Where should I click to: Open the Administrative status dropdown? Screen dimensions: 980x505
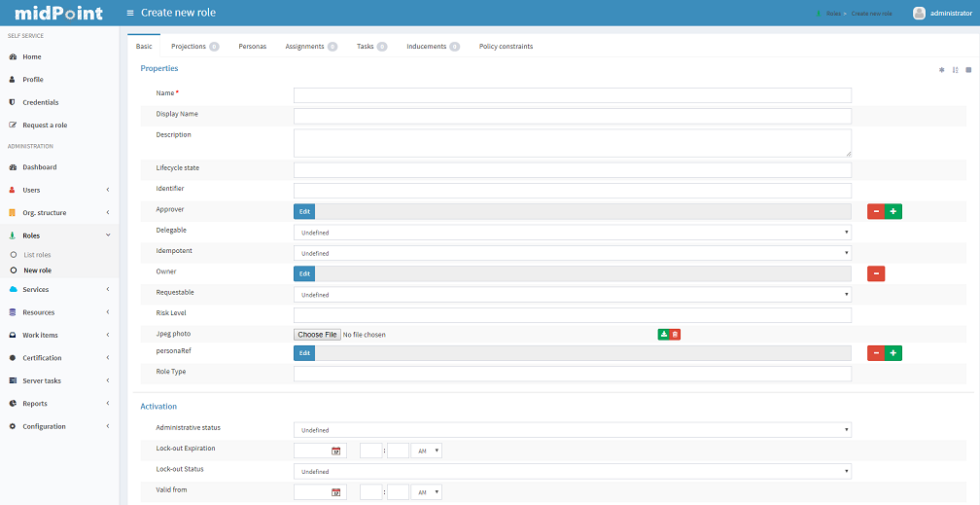[x=572, y=429]
